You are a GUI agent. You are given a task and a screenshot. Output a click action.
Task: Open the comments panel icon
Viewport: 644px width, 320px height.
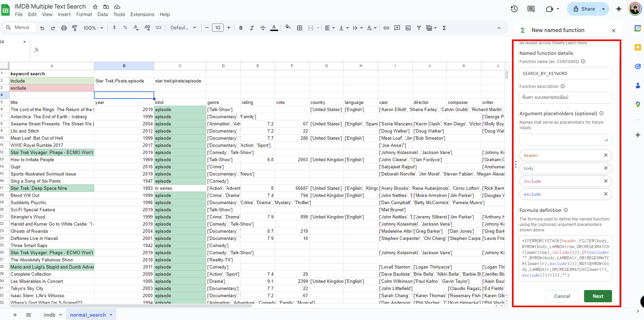coord(531,9)
